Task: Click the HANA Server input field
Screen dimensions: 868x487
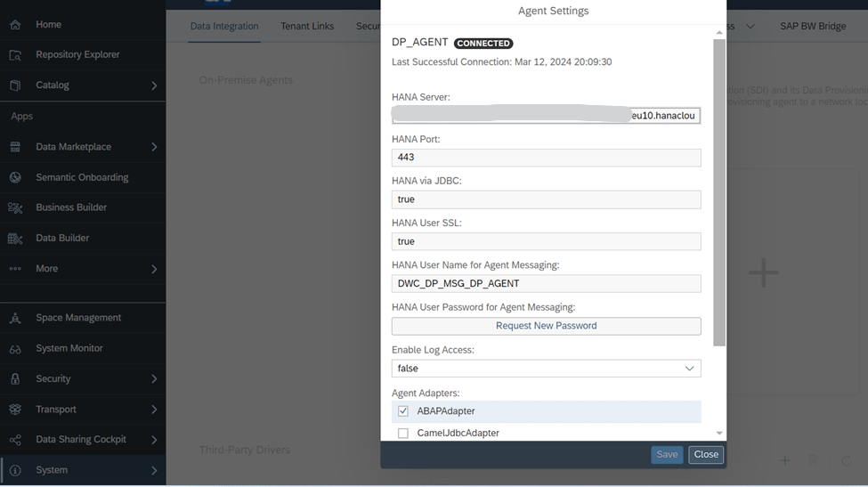Action: 547,115
